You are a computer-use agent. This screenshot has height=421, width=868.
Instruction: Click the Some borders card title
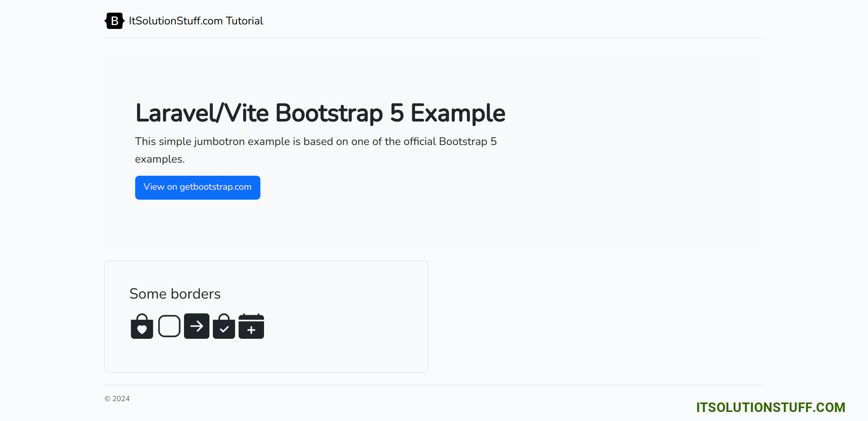pyautogui.click(x=175, y=294)
